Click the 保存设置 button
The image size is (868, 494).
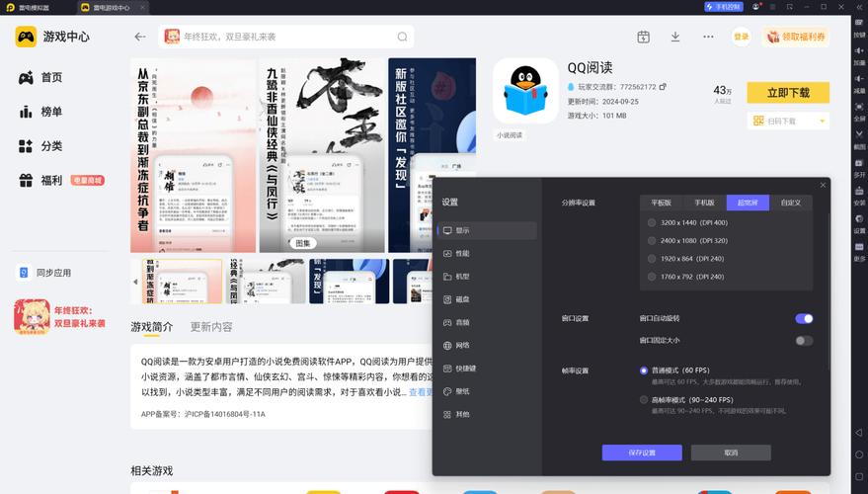642,453
